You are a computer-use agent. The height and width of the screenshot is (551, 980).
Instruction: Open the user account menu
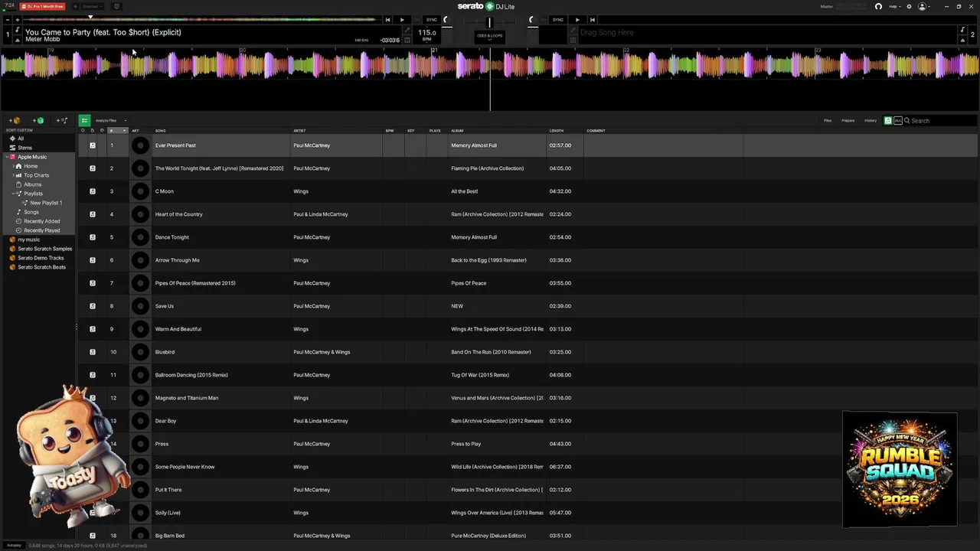[x=923, y=6]
